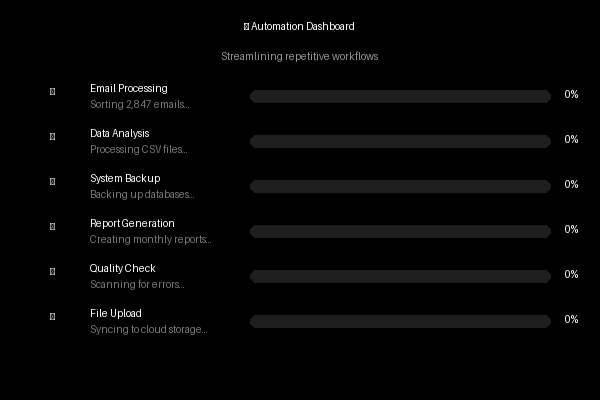This screenshot has height=400, width=600.
Task: Click the File Upload progress bar
Action: pyautogui.click(x=400, y=321)
